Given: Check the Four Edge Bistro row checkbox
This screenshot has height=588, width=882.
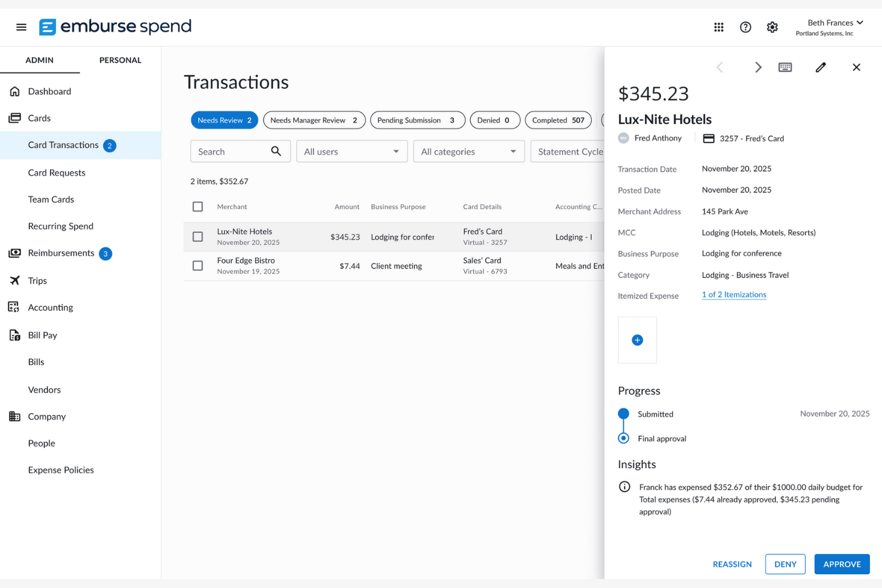Looking at the screenshot, I should [x=198, y=265].
